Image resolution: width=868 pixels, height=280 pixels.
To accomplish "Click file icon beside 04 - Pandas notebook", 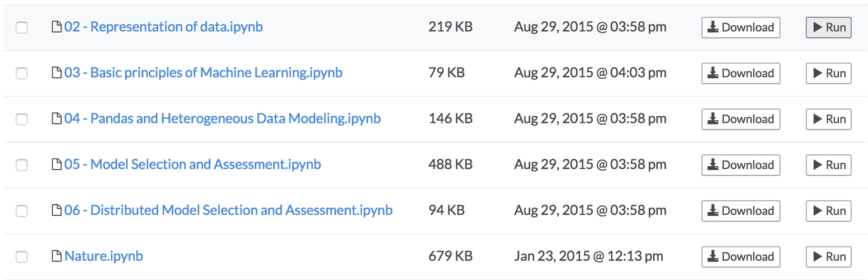I will (57, 119).
